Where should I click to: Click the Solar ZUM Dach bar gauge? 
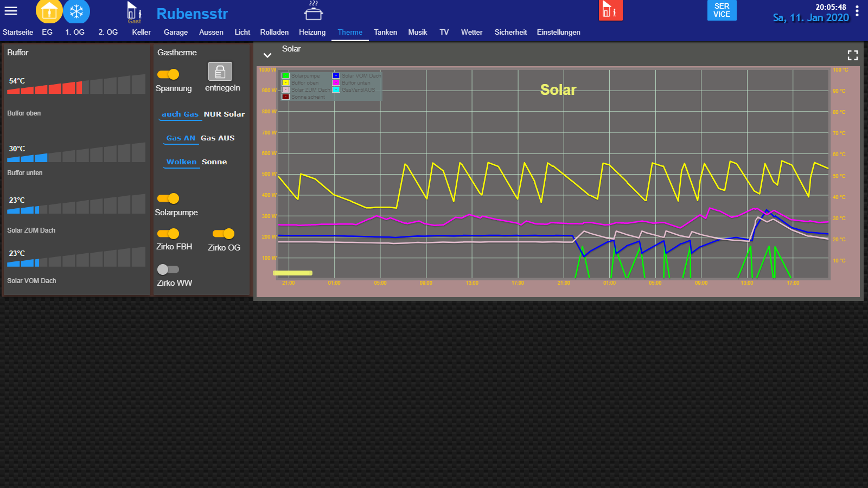(x=76, y=204)
